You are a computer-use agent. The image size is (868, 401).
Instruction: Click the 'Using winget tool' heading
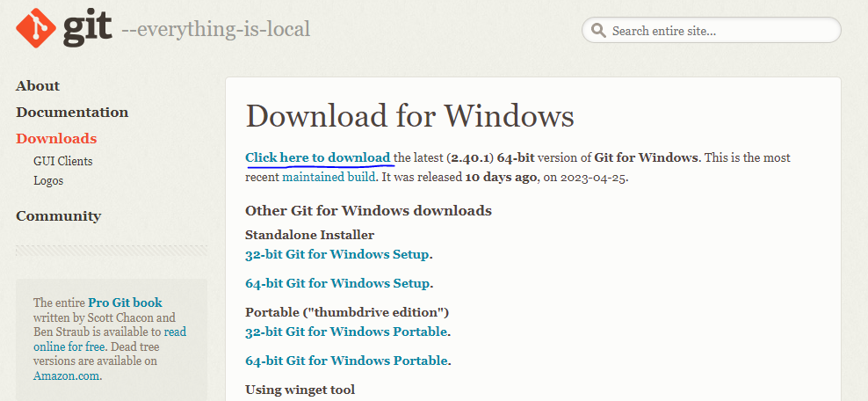[x=300, y=390]
